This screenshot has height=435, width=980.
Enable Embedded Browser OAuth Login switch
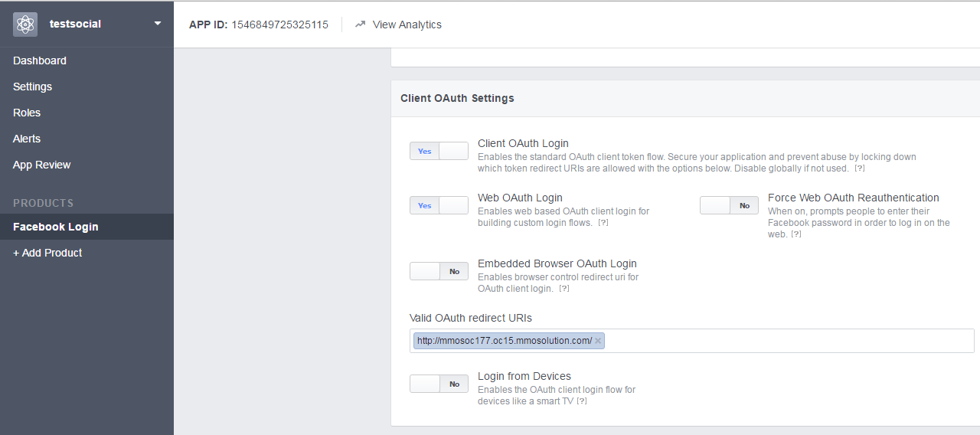click(x=439, y=271)
